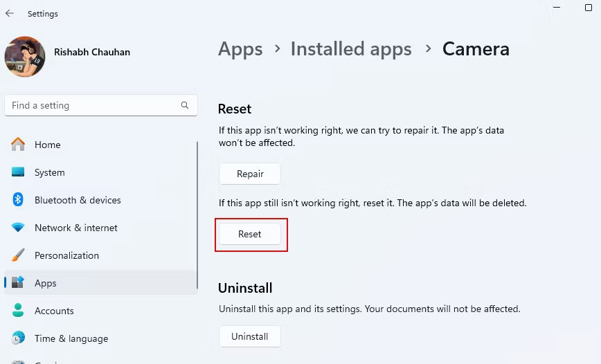Click the Home house icon
601x364 pixels.
click(18, 145)
